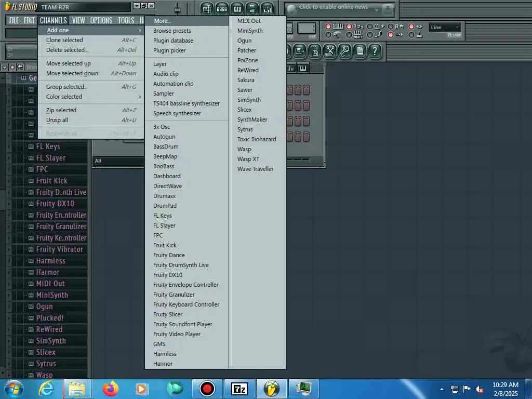This screenshot has height=399, width=532.
Task: Click the globe online news icon
Action: pyautogui.click(x=292, y=9)
